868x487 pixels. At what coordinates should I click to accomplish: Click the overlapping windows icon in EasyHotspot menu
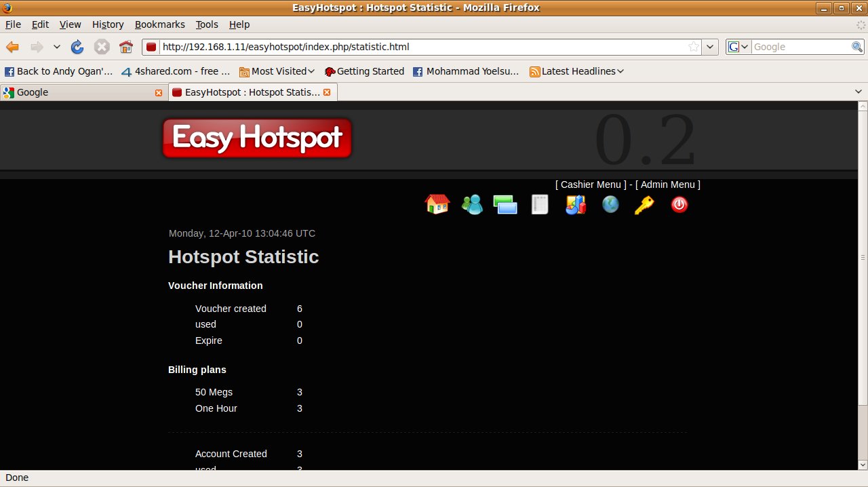point(505,204)
